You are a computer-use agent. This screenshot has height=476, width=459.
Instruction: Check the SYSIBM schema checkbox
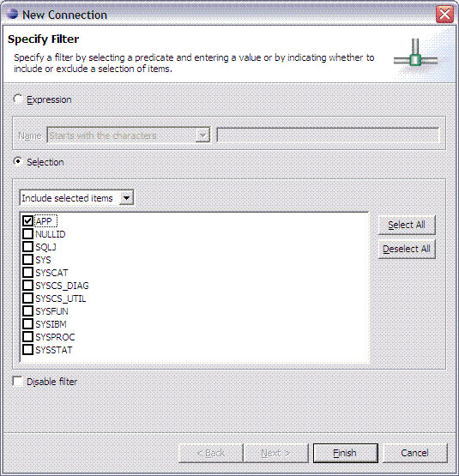point(27,323)
